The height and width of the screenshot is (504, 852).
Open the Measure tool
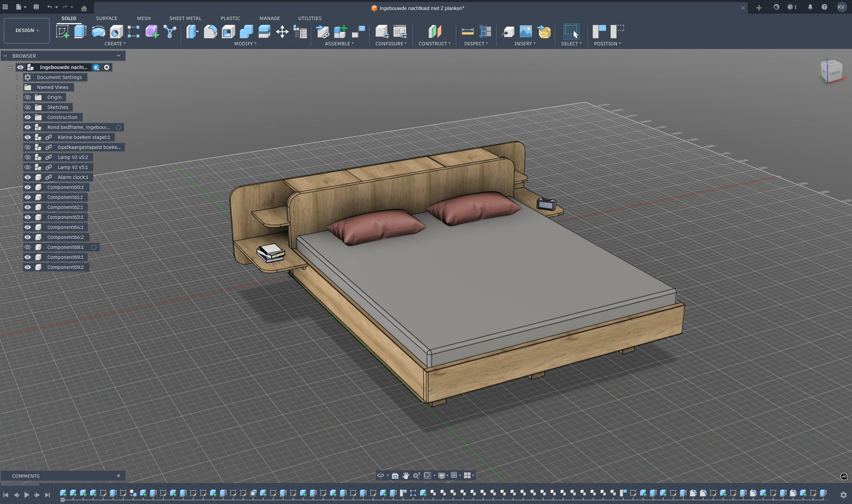pos(468,32)
